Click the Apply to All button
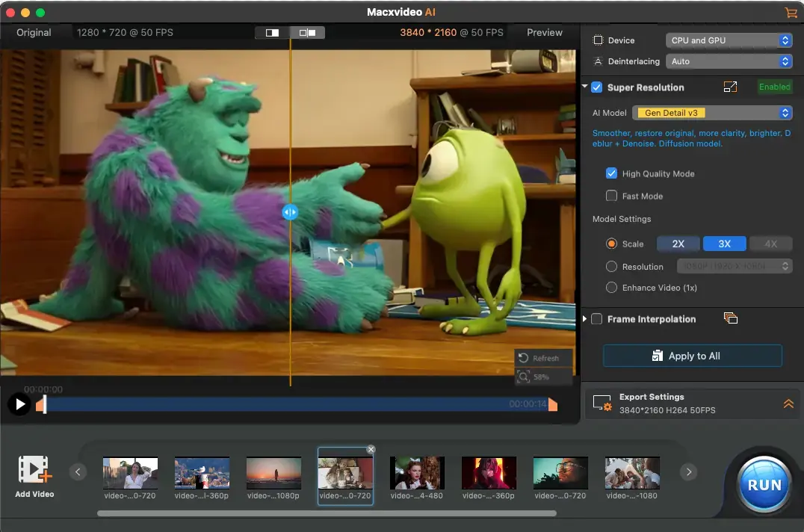Viewport: 804px width, 532px height. point(692,356)
